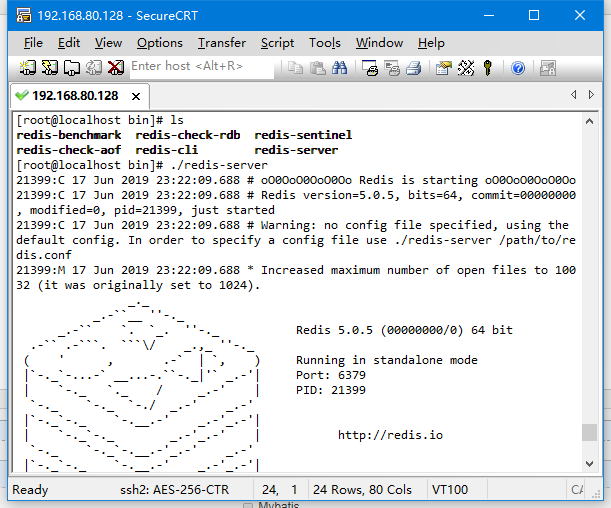Click 'VT100' status bar entry
Screen dimensions: 611x508
coord(450,490)
